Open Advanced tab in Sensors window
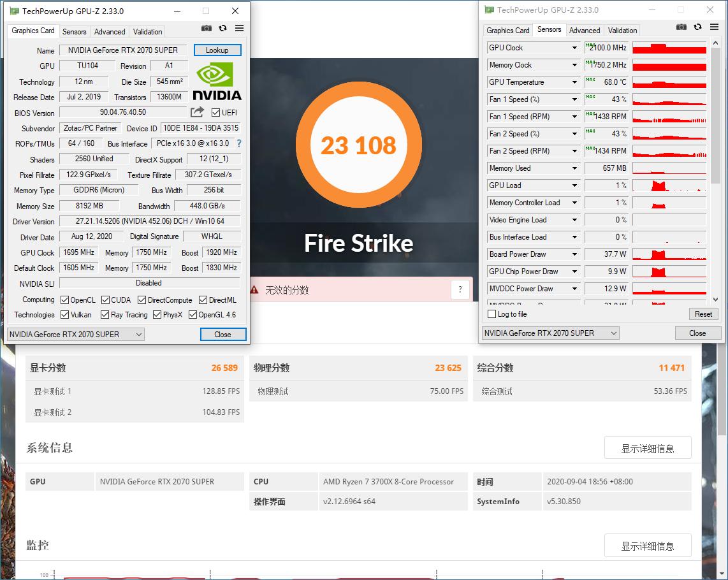This screenshot has height=580, width=728. (585, 30)
